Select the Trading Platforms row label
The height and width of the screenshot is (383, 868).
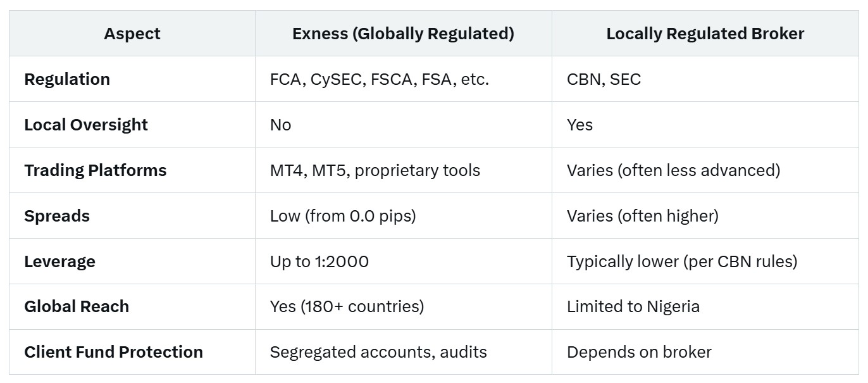tap(96, 170)
